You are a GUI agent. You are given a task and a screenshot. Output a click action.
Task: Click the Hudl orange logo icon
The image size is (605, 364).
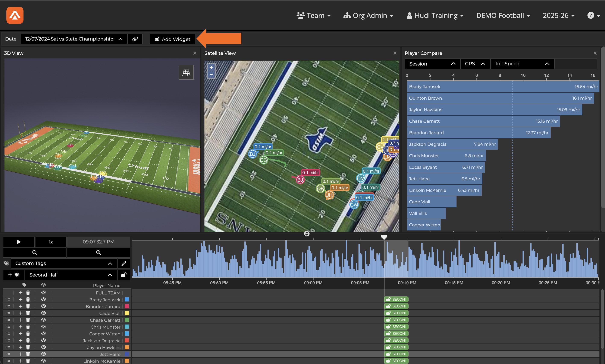[x=15, y=15]
